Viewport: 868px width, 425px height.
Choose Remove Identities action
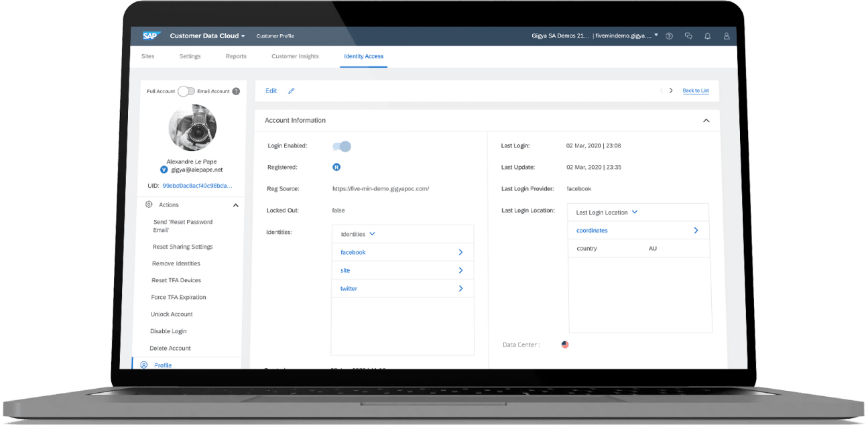(176, 263)
